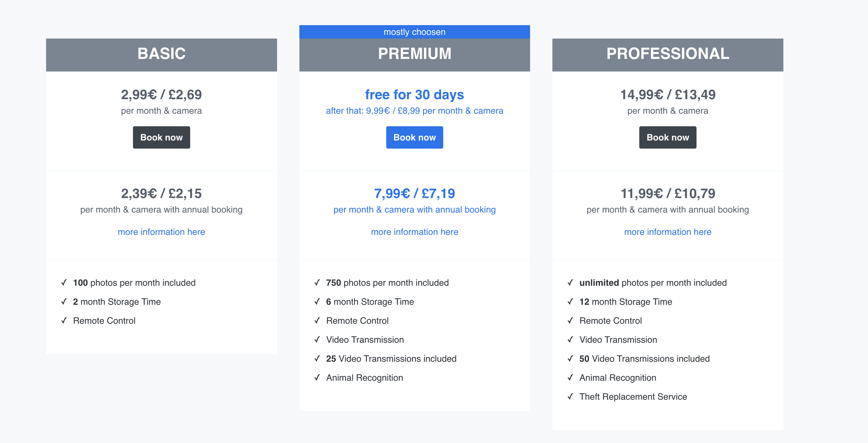This screenshot has width=868, height=443.
Task: Click checkmark beside unlimited photos per month
Action: (x=570, y=282)
